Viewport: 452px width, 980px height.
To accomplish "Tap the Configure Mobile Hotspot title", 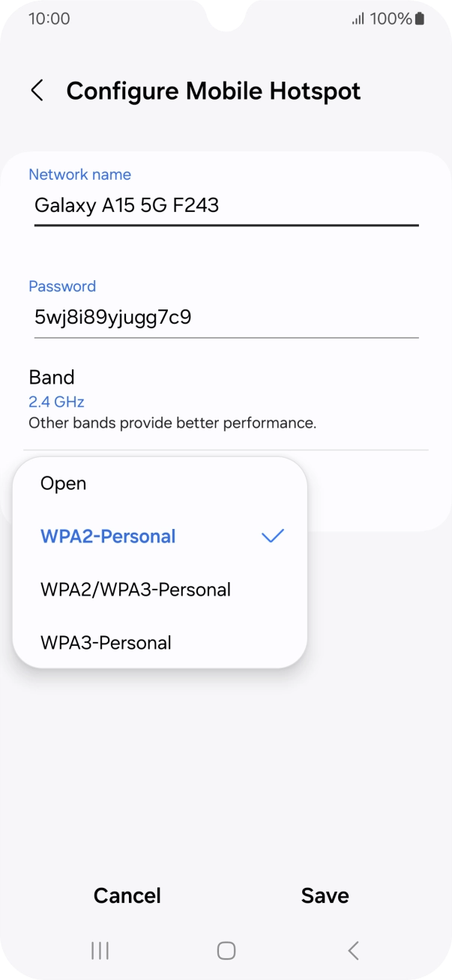I will point(213,90).
